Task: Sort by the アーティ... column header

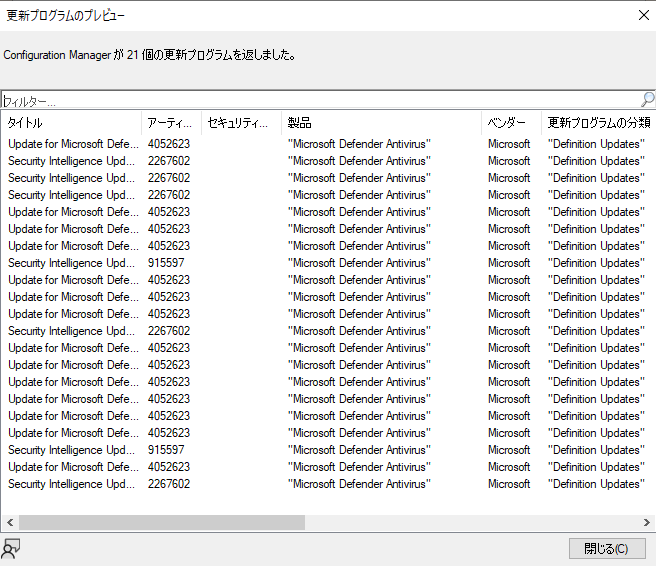Action: pos(172,123)
